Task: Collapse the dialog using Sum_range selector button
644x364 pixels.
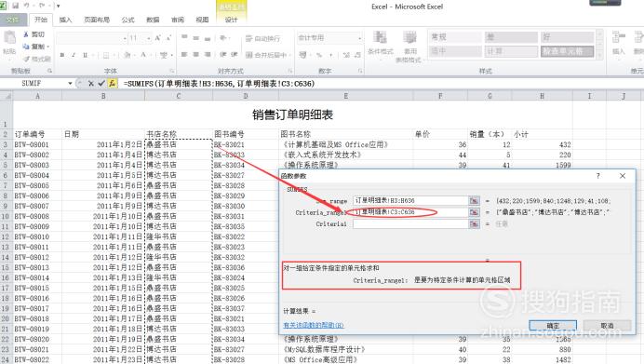Action: click(474, 200)
